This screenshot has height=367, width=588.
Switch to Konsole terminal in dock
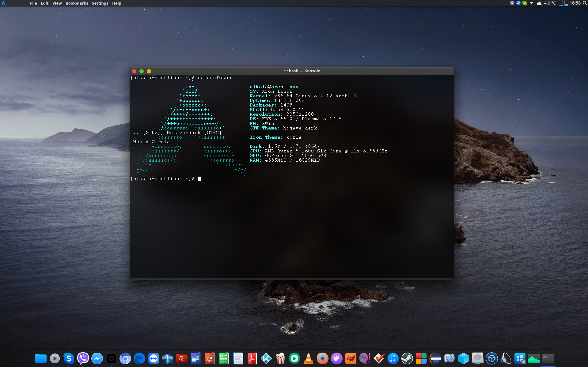tap(548, 358)
